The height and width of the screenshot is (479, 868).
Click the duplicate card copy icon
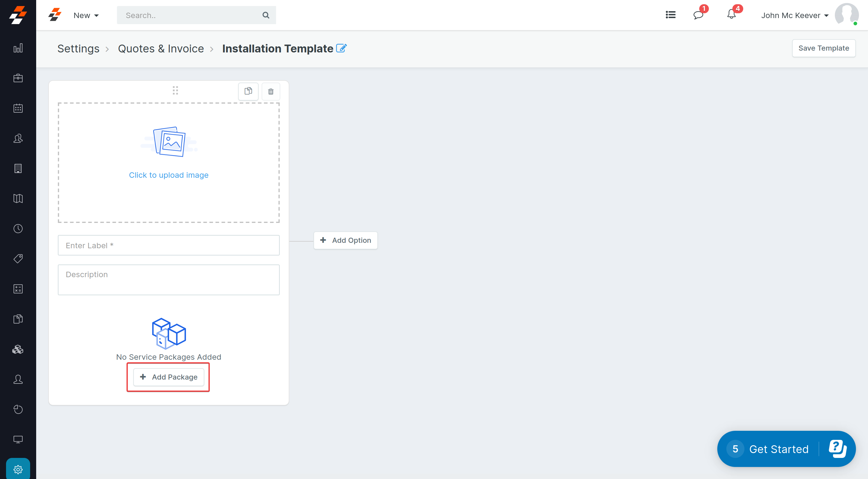coord(248,91)
